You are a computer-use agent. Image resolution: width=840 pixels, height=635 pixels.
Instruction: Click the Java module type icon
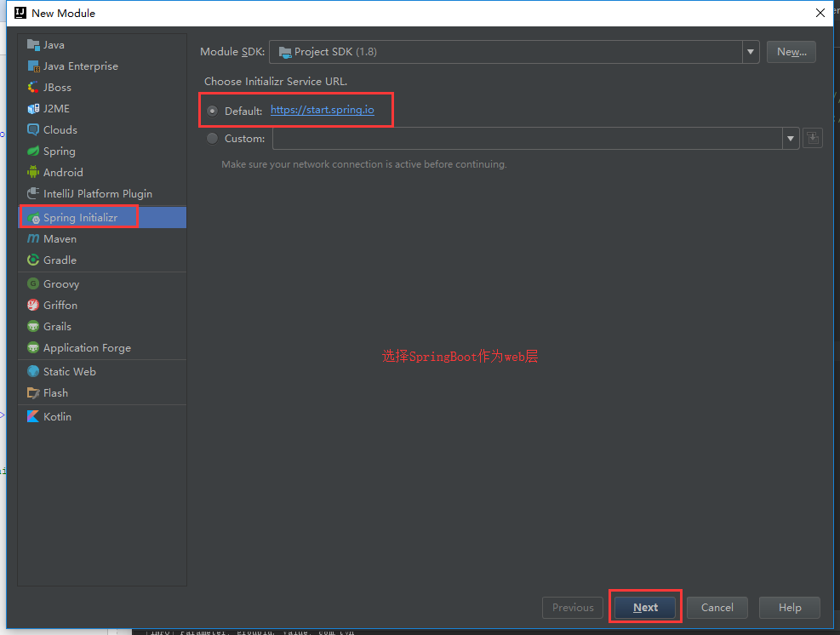(x=33, y=44)
